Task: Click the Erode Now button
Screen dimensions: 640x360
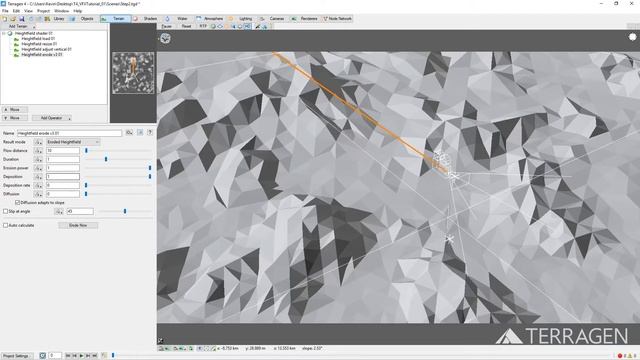Action: 78,225
